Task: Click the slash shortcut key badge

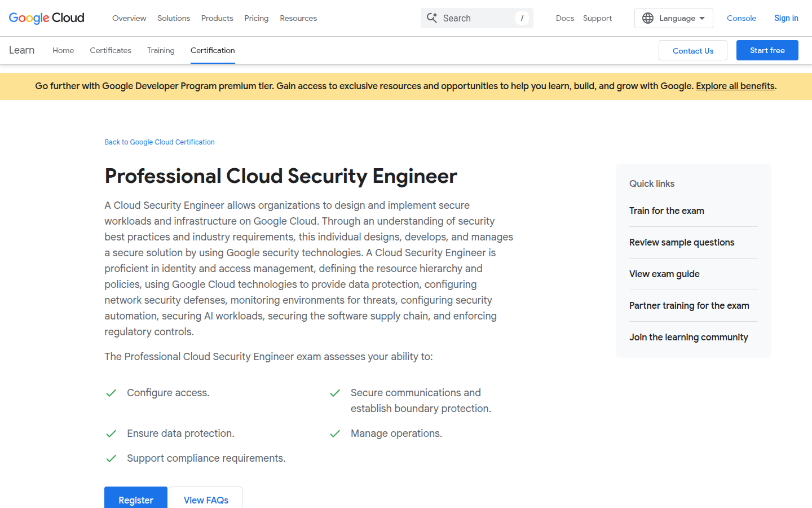Action: click(522, 18)
